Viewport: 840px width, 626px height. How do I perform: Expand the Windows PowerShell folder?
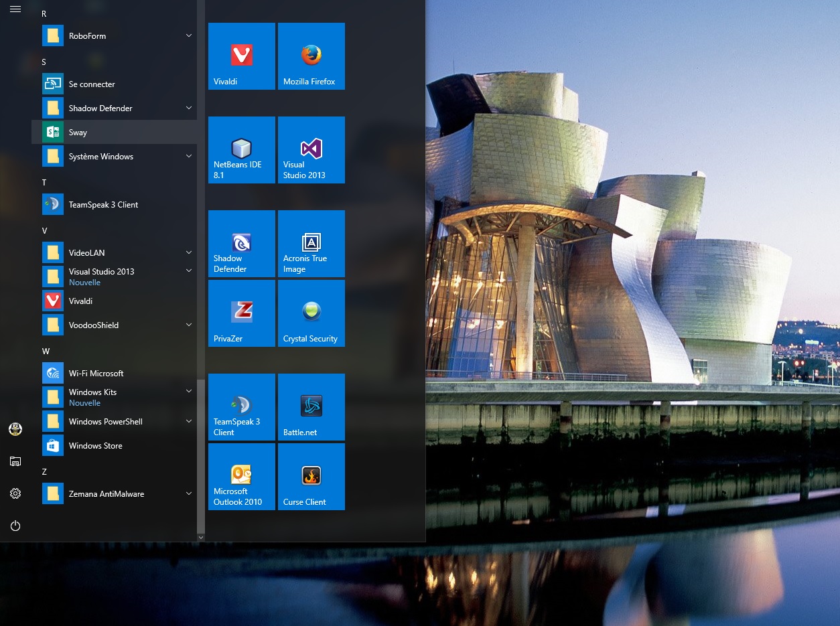click(x=189, y=421)
